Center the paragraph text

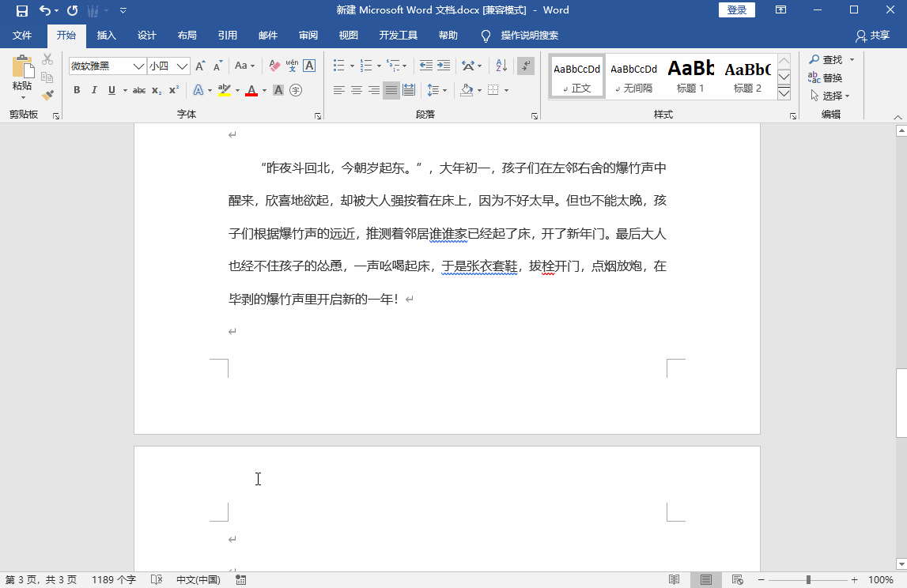click(x=357, y=90)
